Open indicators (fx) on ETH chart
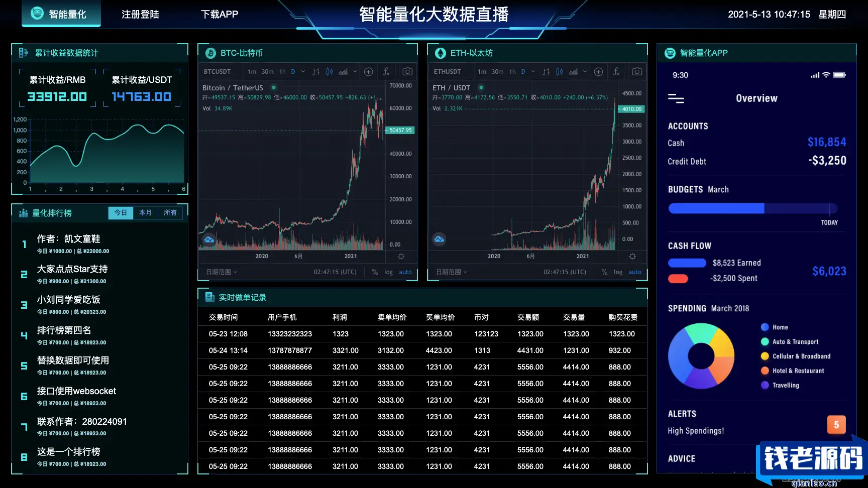The width and height of the screenshot is (868, 488). (x=616, y=72)
